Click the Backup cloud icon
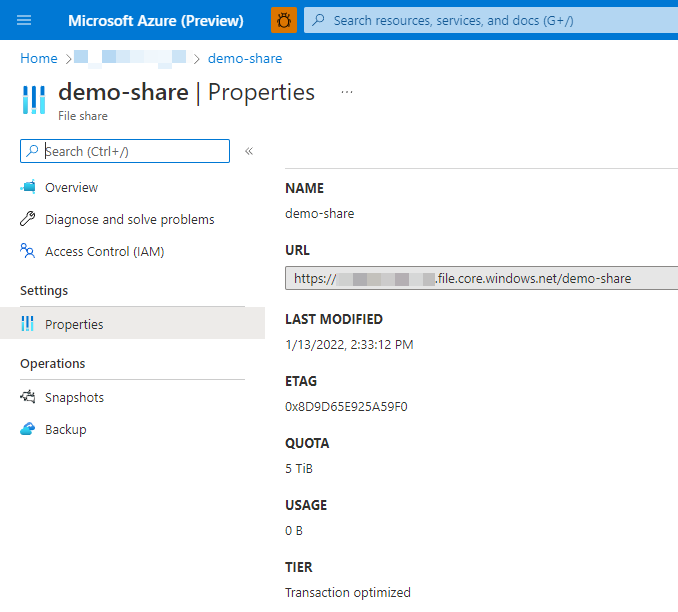This screenshot has width=678, height=612. tap(28, 429)
